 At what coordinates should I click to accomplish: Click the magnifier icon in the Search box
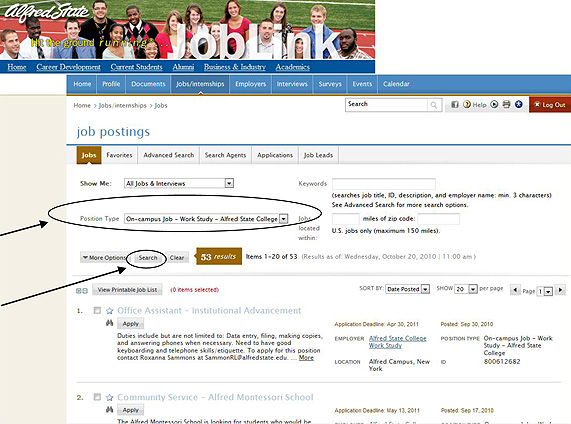click(433, 105)
